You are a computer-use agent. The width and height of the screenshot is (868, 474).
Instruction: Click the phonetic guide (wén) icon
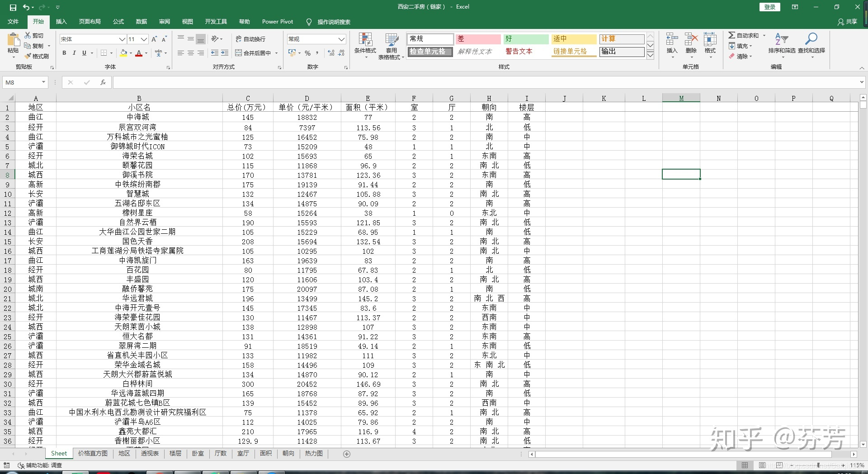click(x=158, y=53)
